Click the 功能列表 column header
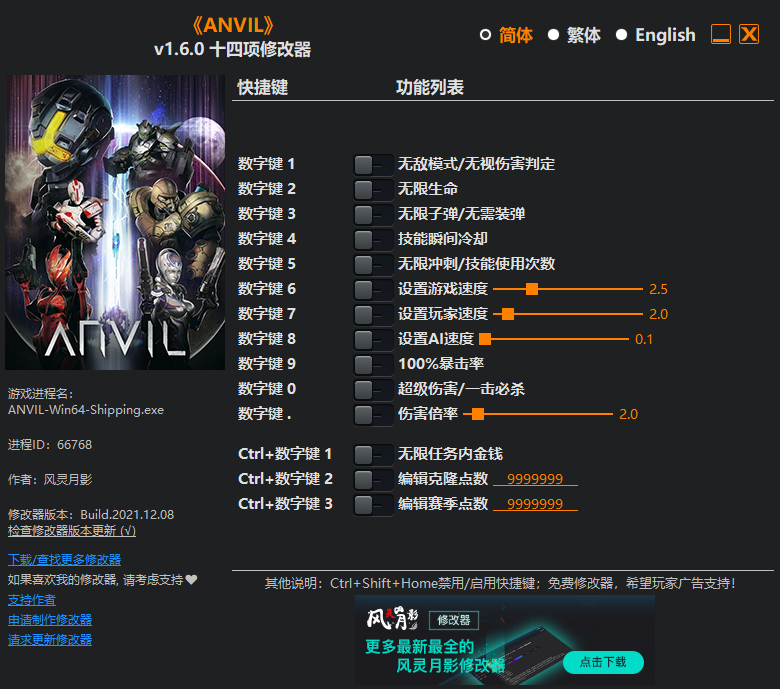The width and height of the screenshot is (780, 689). click(x=430, y=87)
